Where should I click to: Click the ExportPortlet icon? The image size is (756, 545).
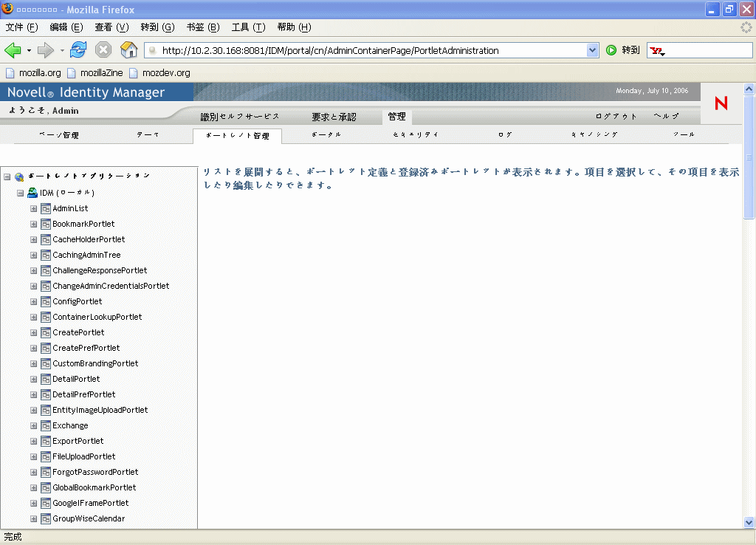click(46, 442)
